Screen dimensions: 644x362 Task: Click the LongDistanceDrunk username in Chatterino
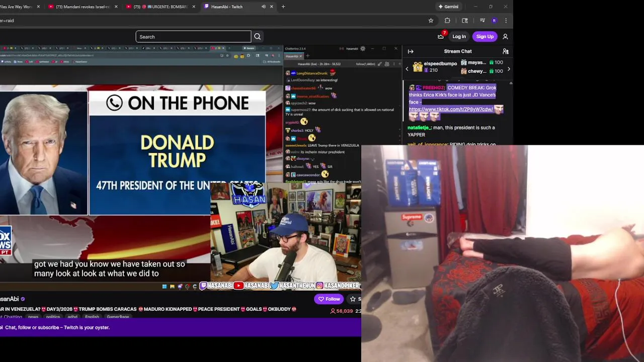tap(312, 73)
